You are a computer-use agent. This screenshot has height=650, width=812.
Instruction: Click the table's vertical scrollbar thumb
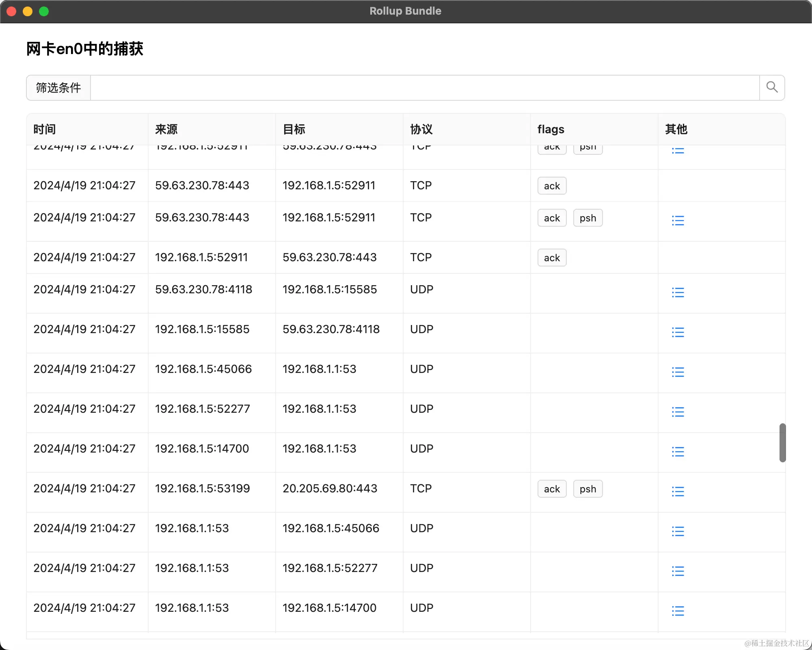point(782,442)
